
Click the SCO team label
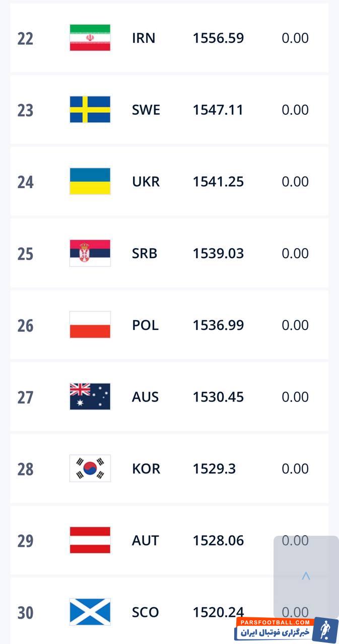click(x=145, y=612)
